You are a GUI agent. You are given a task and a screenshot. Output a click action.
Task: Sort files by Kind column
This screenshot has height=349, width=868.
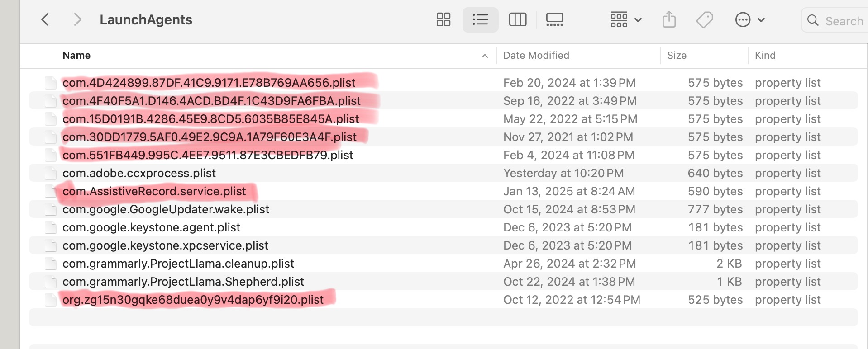pyautogui.click(x=765, y=55)
